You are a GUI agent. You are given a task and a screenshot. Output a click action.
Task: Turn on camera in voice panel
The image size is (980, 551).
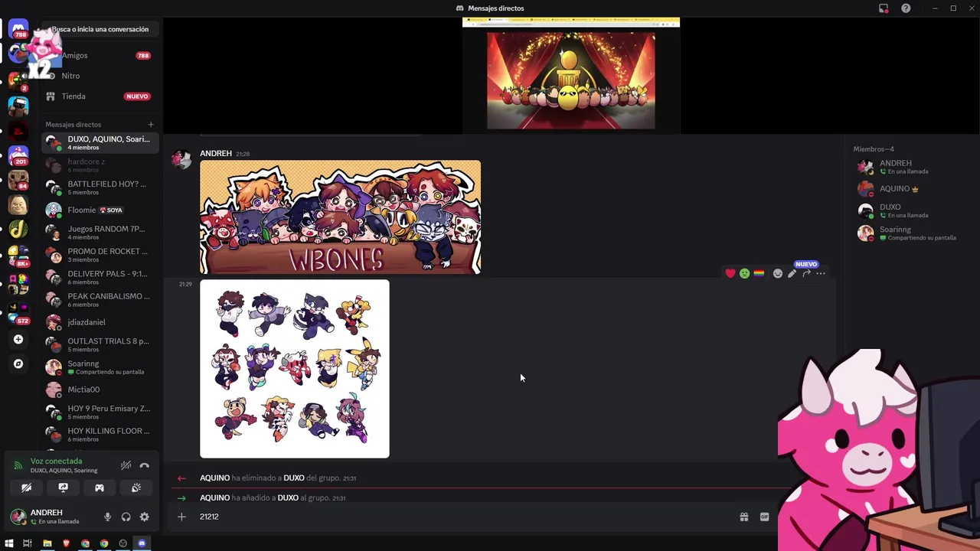(x=26, y=487)
